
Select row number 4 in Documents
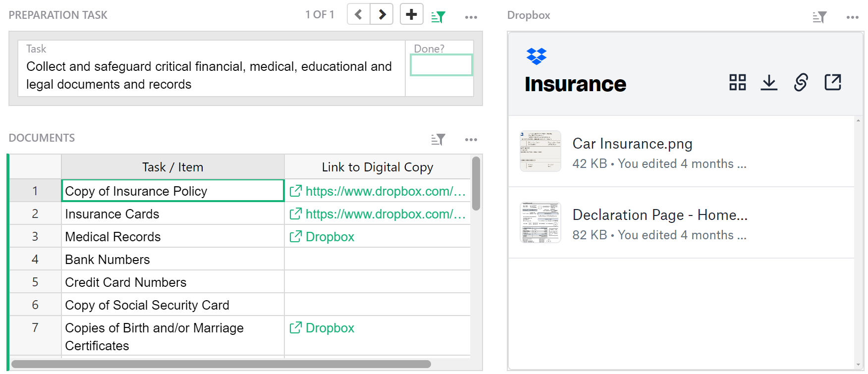click(35, 259)
